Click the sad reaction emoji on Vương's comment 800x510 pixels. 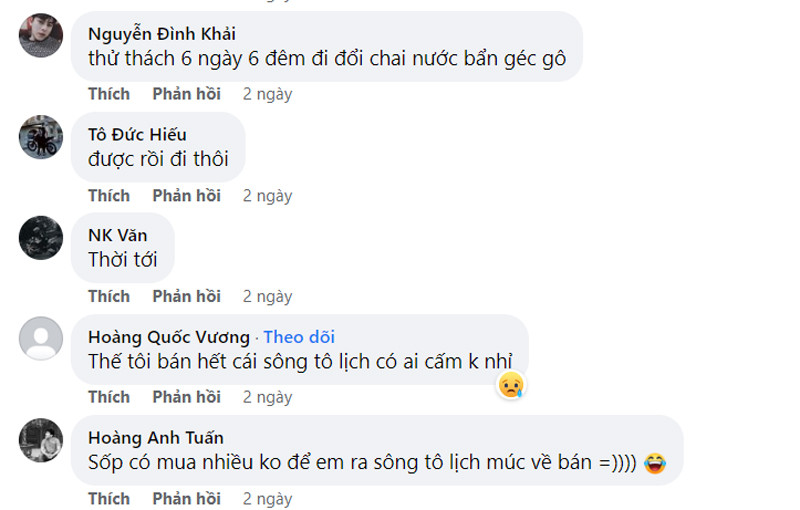pyautogui.click(x=512, y=383)
